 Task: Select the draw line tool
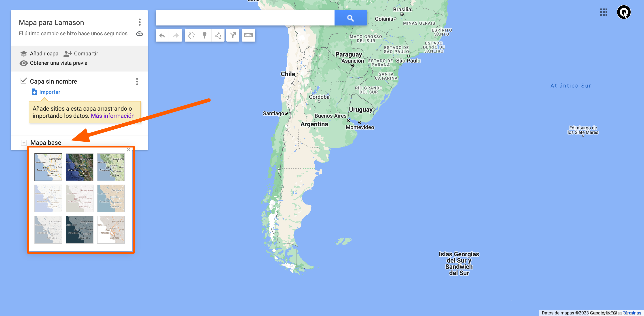point(218,35)
